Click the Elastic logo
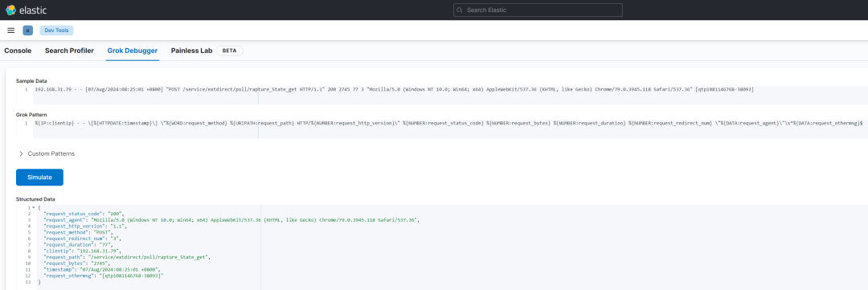 coord(10,10)
